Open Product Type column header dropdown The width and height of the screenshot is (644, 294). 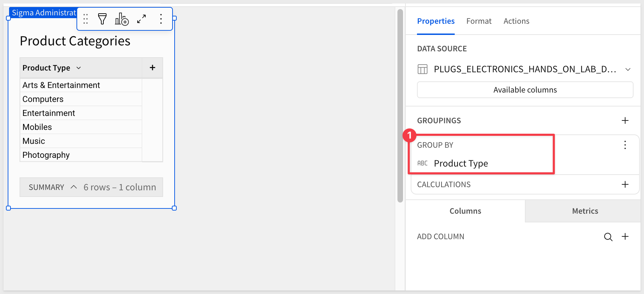click(79, 68)
